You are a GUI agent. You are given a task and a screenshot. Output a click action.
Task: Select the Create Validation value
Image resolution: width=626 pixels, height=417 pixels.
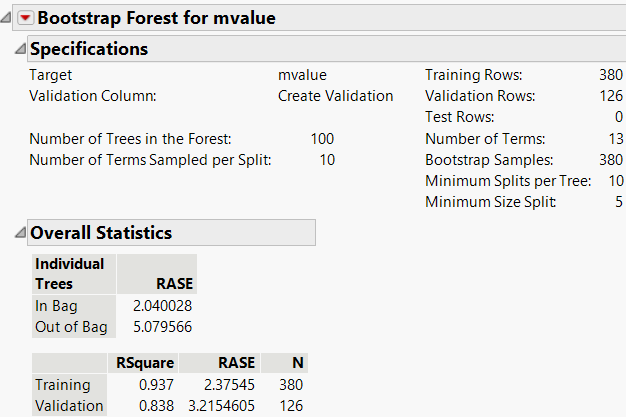click(335, 96)
